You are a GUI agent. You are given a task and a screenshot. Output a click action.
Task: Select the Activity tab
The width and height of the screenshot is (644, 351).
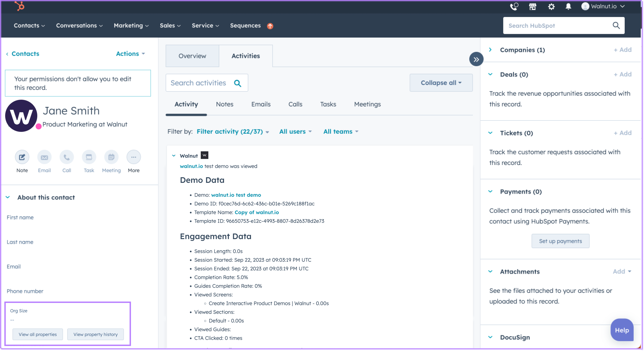click(x=186, y=104)
